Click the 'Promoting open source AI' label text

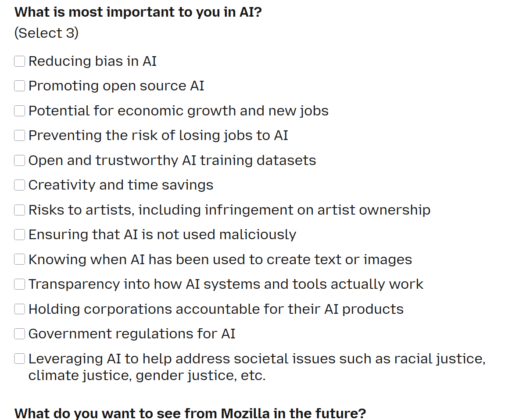116,86
